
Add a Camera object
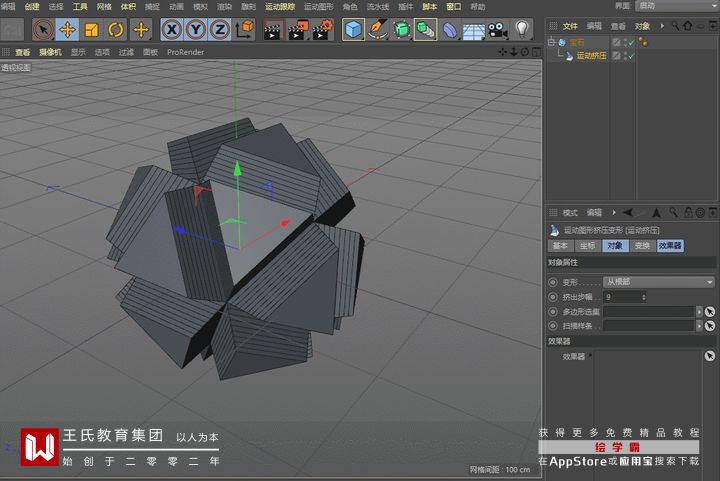tap(497, 30)
